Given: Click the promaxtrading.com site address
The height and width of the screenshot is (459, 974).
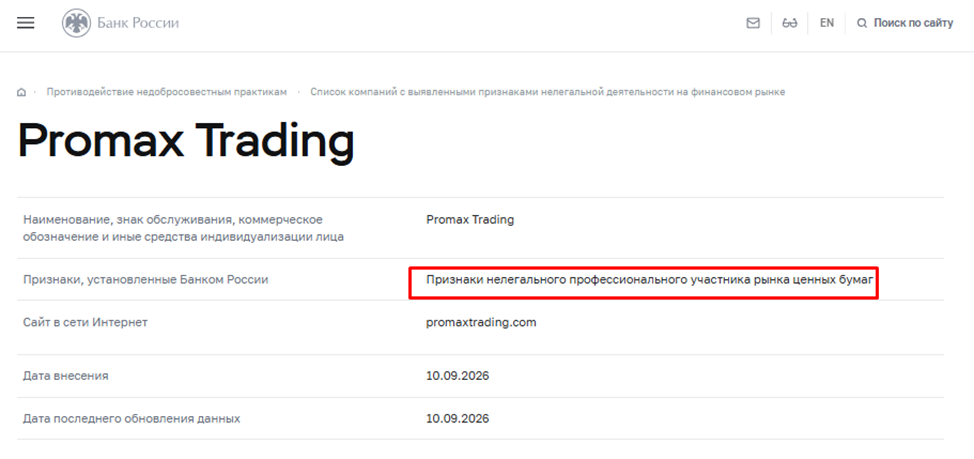Looking at the screenshot, I should tap(481, 322).
